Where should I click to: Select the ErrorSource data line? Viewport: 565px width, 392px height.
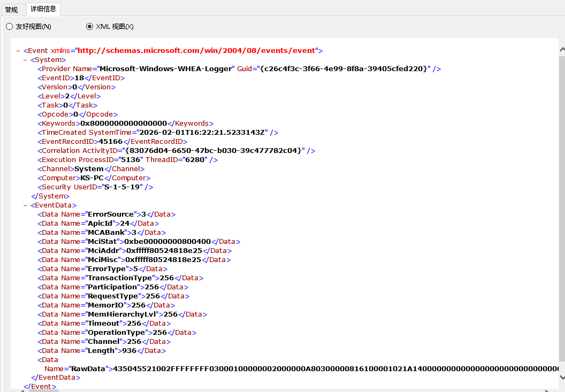point(107,214)
